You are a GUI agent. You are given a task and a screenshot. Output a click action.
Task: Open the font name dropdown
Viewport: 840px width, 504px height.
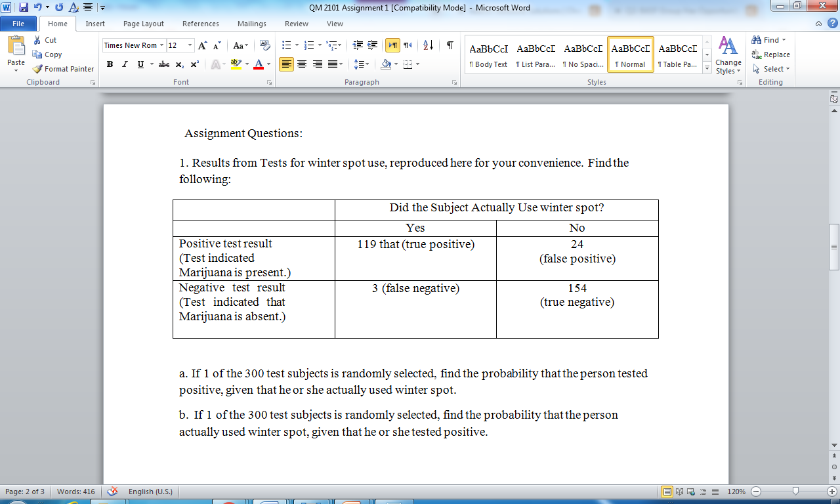click(x=162, y=45)
